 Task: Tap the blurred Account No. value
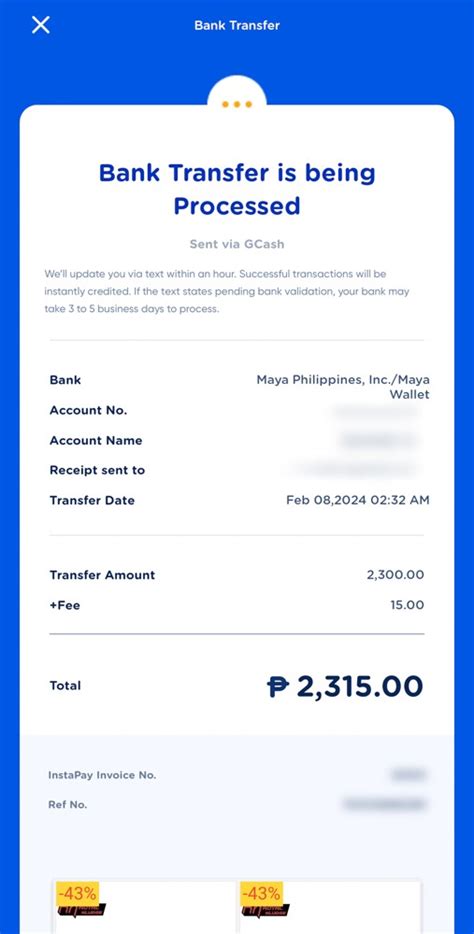pyautogui.click(x=375, y=411)
